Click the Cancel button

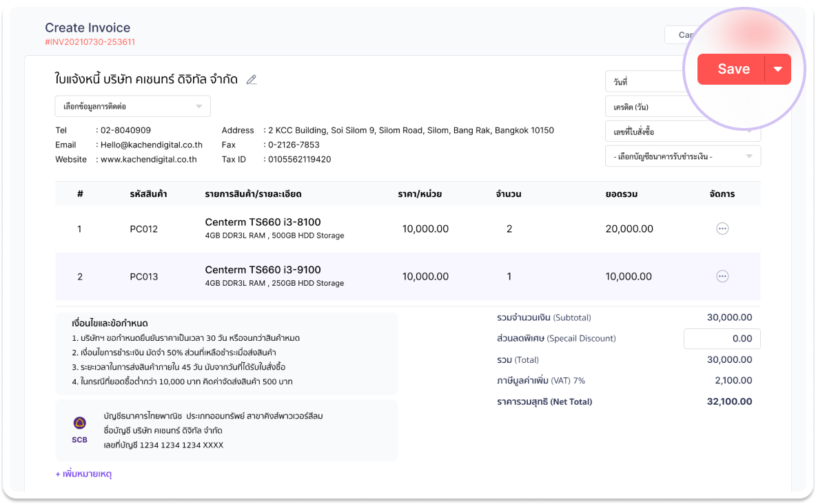click(x=681, y=35)
